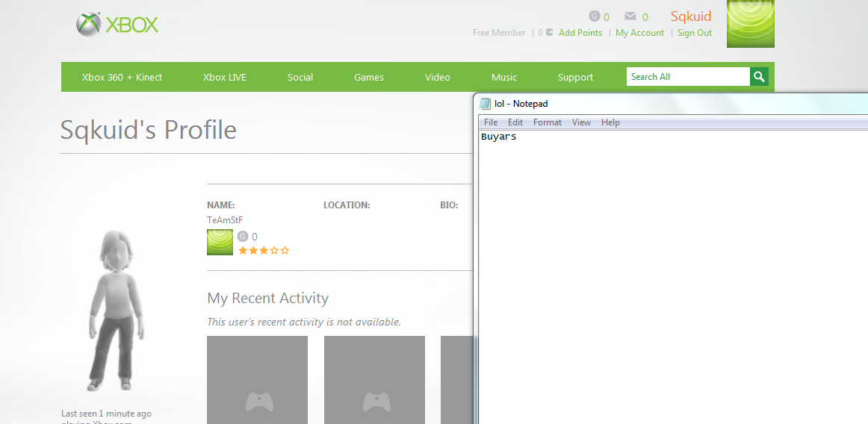Click the Sqkuid avatar figure
Viewport: 868px width, 424px height.
point(117,311)
